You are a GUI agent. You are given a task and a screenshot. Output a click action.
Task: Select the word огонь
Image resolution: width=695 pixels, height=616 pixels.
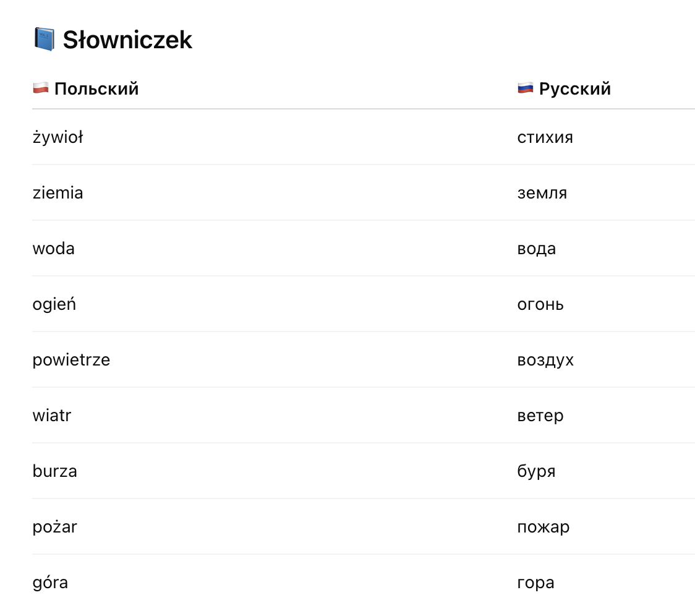pyautogui.click(x=540, y=305)
